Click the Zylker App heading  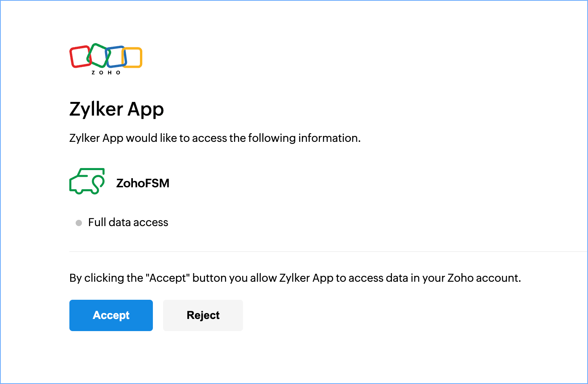click(116, 109)
